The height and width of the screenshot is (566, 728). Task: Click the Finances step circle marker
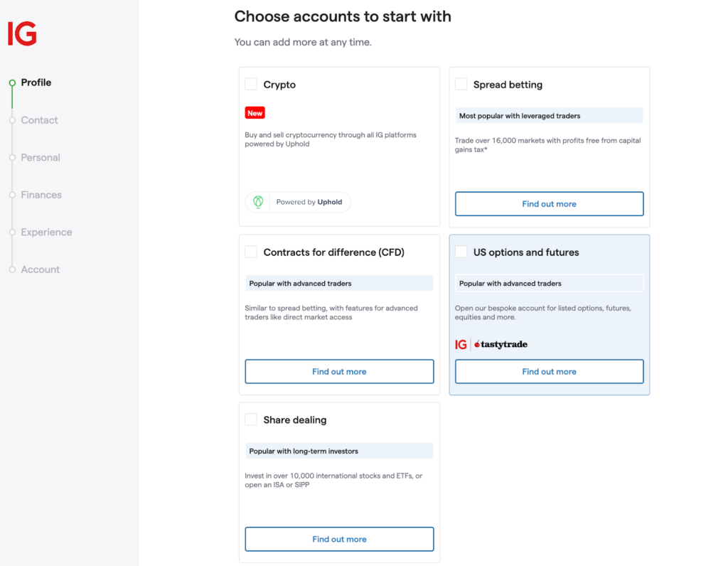12,195
